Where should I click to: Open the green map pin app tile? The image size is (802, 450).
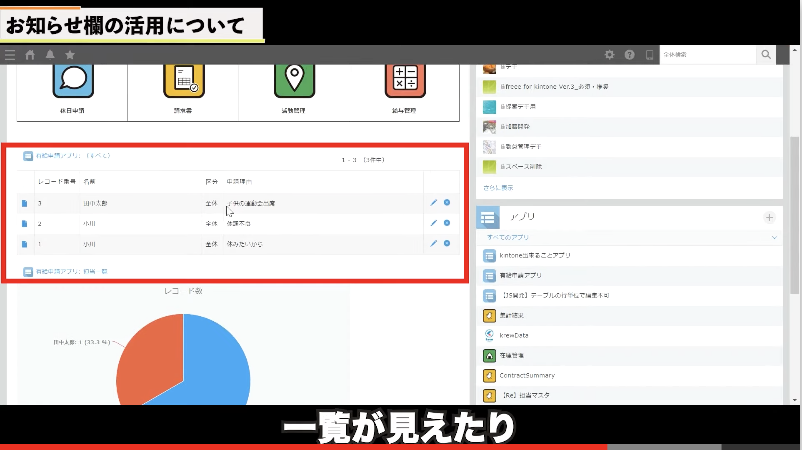pyautogui.click(x=294, y=80)
